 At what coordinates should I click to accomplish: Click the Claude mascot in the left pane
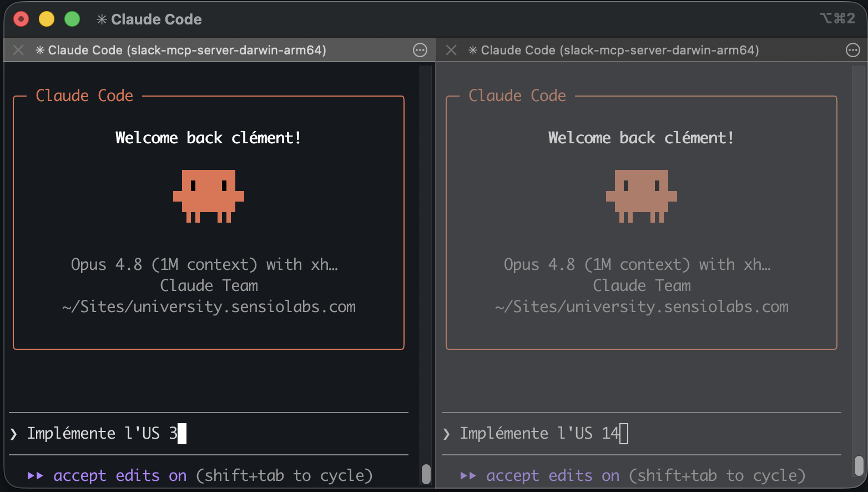click(209, 196)
